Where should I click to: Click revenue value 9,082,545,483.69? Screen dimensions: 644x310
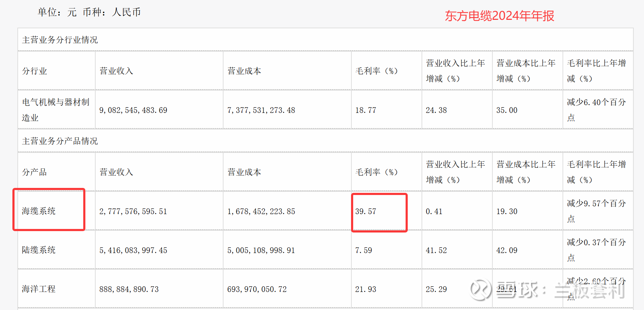[x=133, y=110]
